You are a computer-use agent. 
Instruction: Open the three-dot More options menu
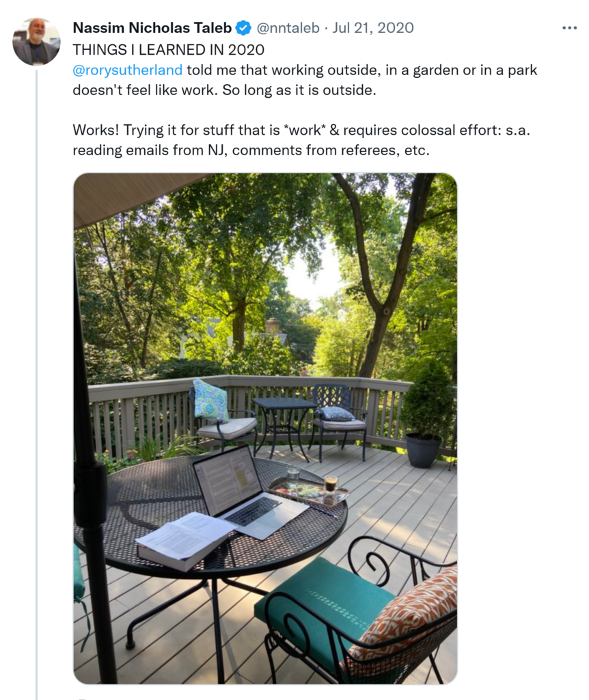pyautogui.click(x=569, y=28)
